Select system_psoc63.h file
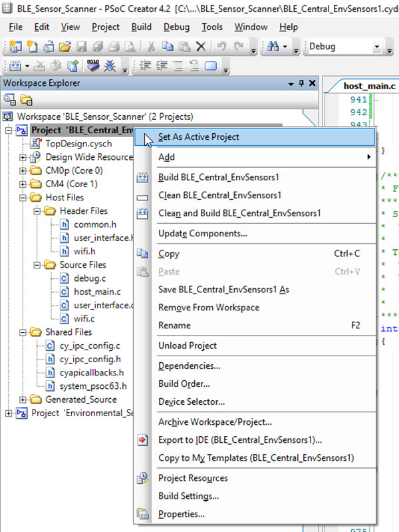Screen dimensions: 399x532 tap(93, 386)
